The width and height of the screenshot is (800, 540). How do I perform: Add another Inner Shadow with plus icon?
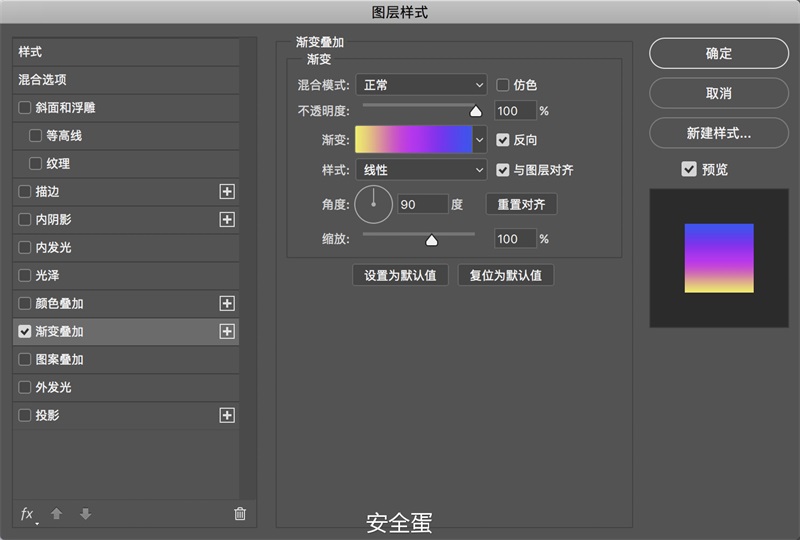click(227, 219)
